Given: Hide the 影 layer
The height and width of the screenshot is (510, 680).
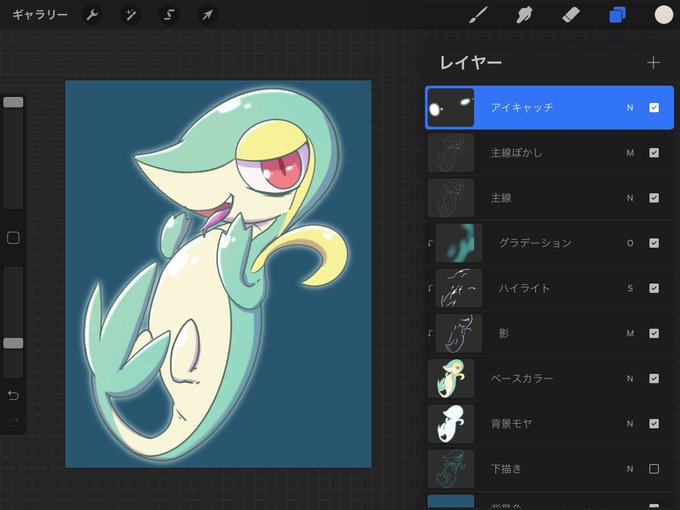Looking at the screenshot, I should coord(654,333).
